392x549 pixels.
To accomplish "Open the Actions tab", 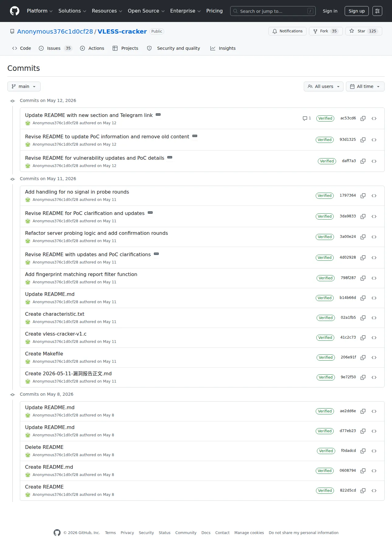I will [92, 48].
